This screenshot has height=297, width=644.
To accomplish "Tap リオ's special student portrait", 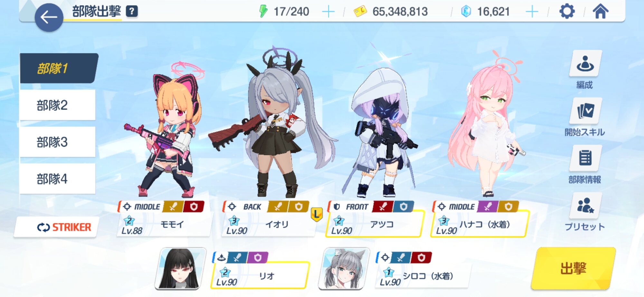I will point(180,268).
